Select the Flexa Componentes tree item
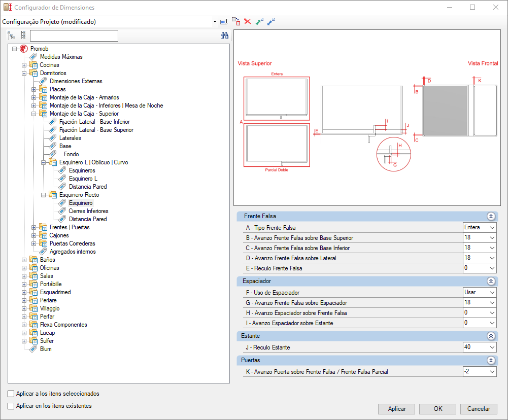This screenshot has height=420, width=508. point(63,325)
